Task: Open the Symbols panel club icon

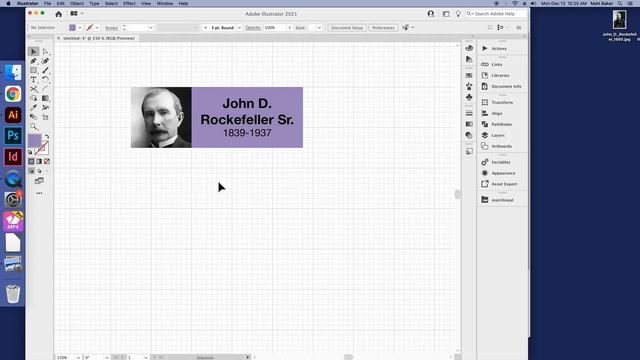Action: tap(469, 97)
